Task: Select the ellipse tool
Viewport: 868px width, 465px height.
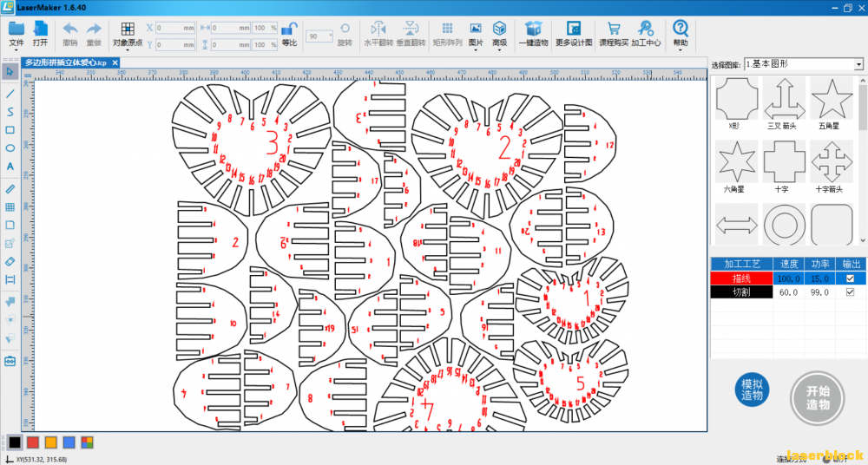Action: point(10,147)
